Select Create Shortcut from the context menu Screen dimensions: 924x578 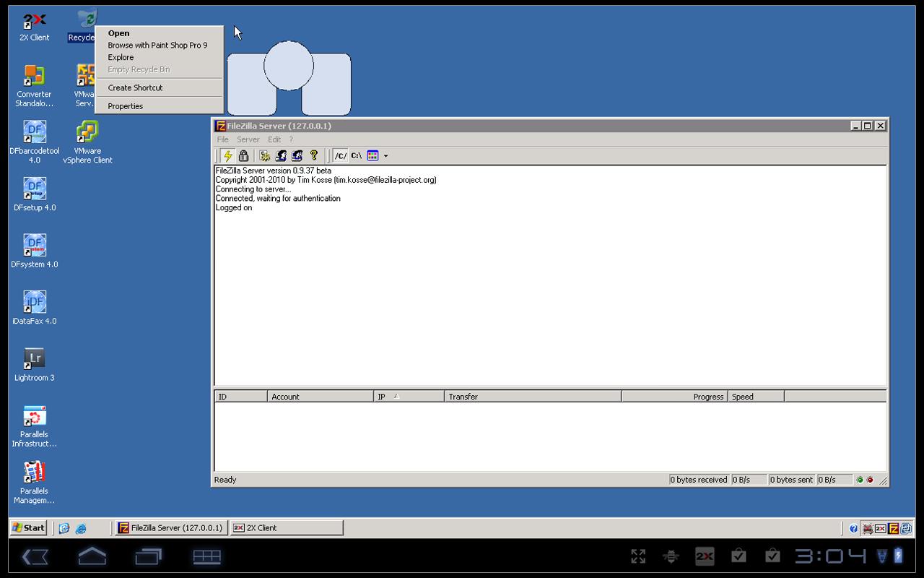point(135,87)
